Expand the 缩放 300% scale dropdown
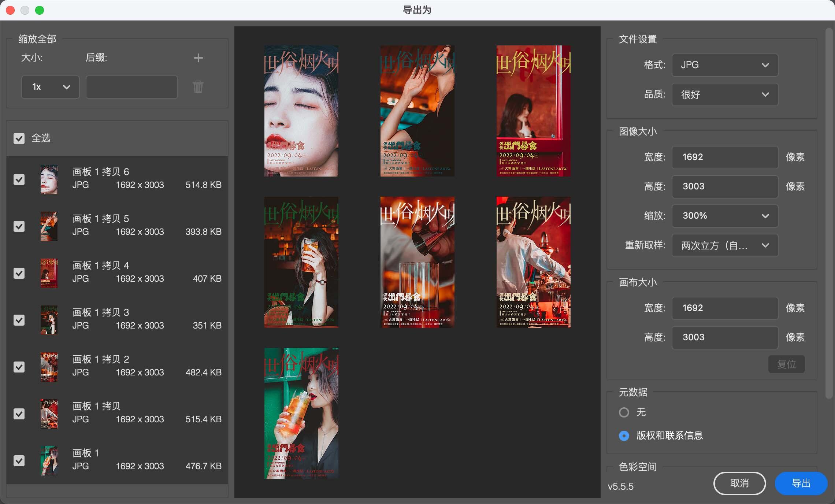The height and width of the screenshot is (504, 835). coord(724,216)
